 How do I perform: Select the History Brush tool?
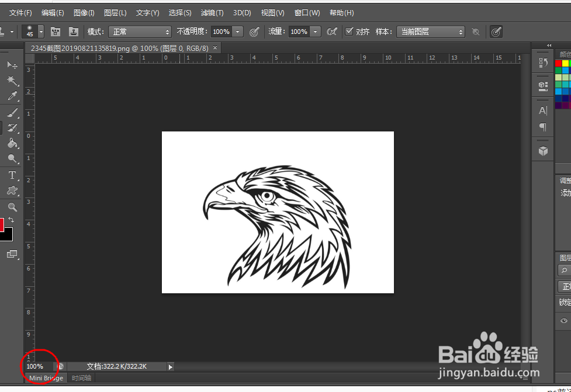[12, 128]
